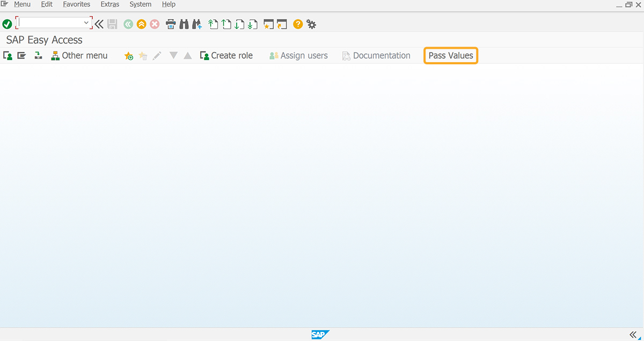This screenshot has height=341, width=644.
Task: Go to Last Page icon
Action: pyautogui.click(x=253, y=24)
